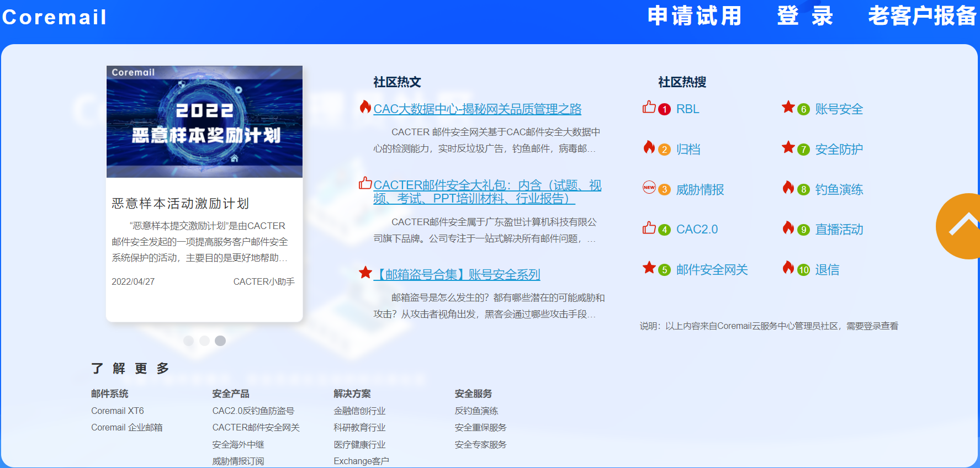Select the first carousel indicator dot
The image size is (980, 468).
point(188,341)
